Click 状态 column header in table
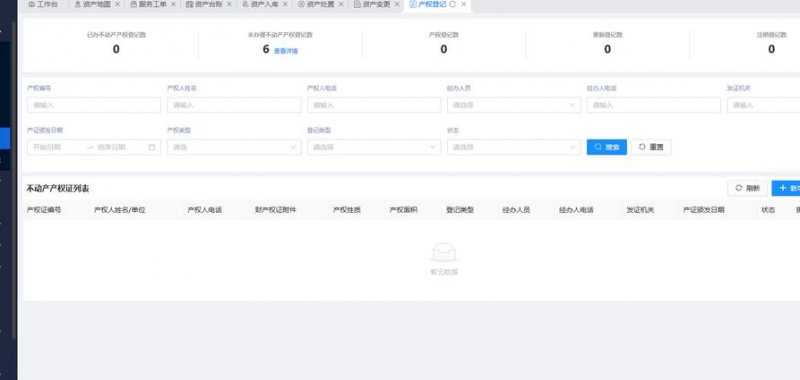The width and height of the screenshot is (800, 380). coord(768,210)
